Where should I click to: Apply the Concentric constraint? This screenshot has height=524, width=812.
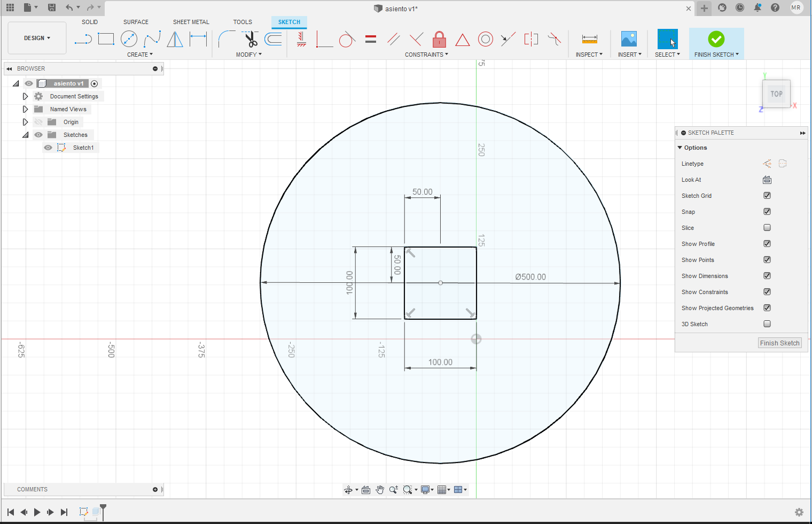pyautogui.click(x=486, y=39)
